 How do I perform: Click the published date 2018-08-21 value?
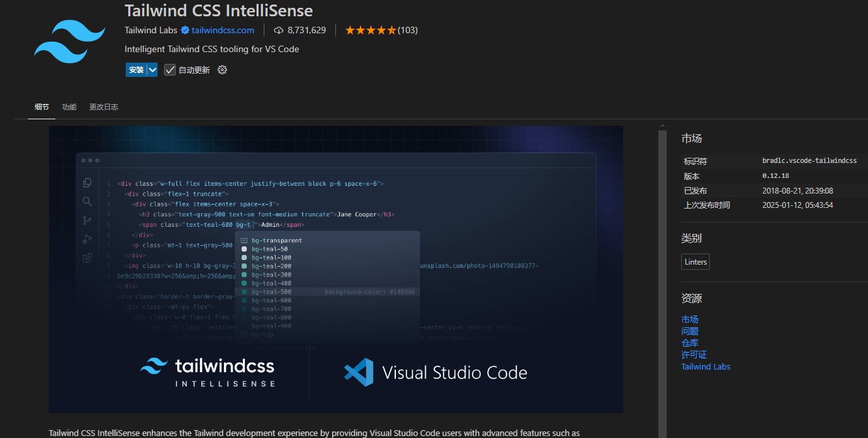click(798, 191)
